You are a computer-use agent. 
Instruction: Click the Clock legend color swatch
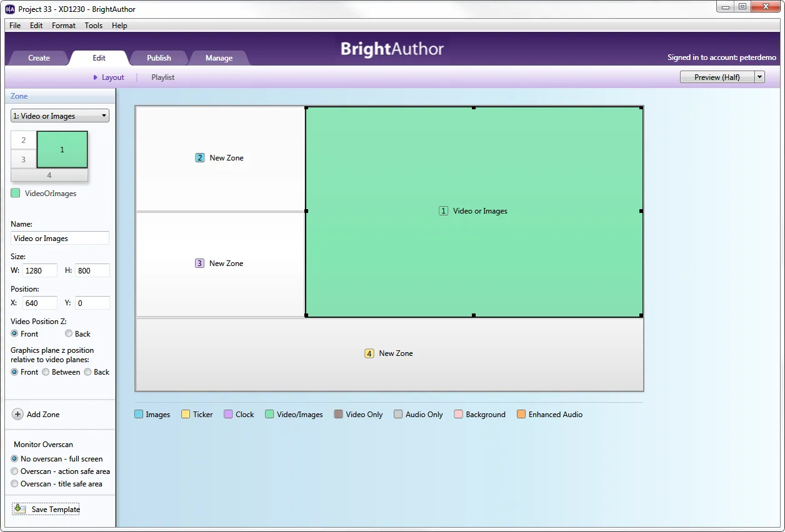coord(228,414)
